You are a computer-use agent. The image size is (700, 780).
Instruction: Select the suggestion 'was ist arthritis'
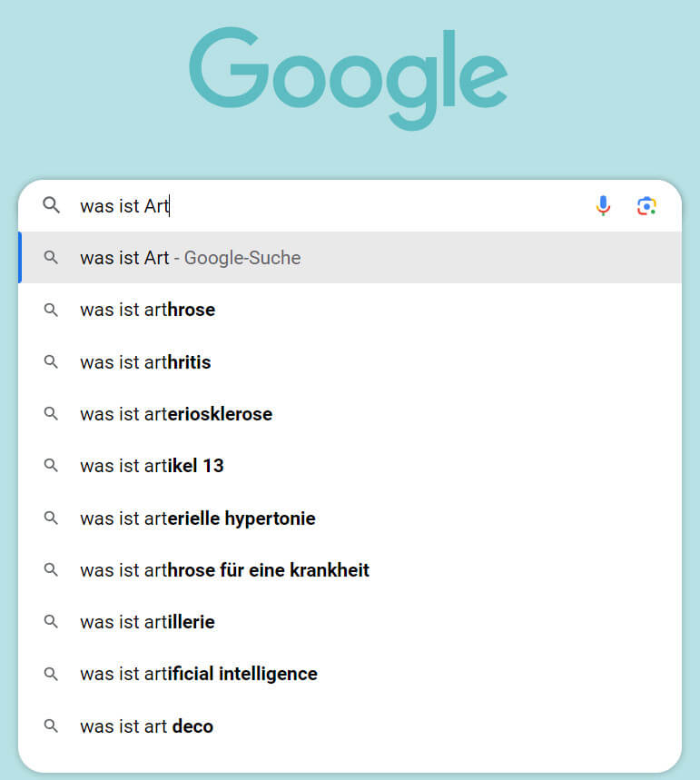click(x=145, y=361)
